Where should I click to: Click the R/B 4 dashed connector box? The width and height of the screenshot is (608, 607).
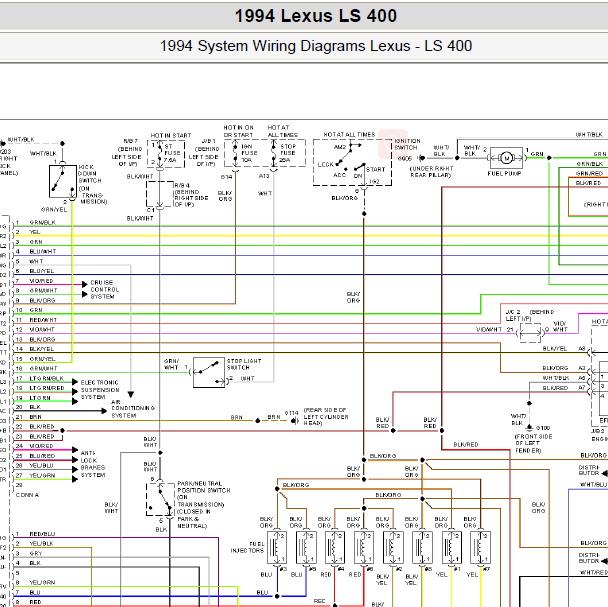pyautogui.click(x=159, y=194)
